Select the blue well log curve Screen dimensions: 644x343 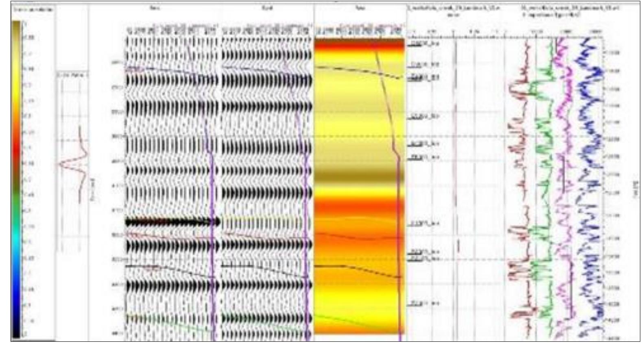589,189
